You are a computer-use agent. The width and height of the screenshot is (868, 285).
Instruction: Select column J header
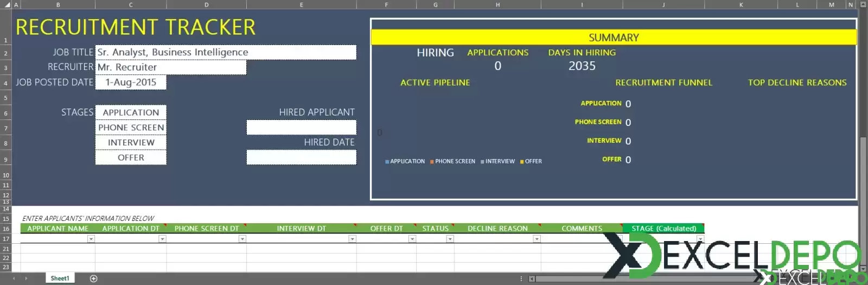(x=663, y=4)
